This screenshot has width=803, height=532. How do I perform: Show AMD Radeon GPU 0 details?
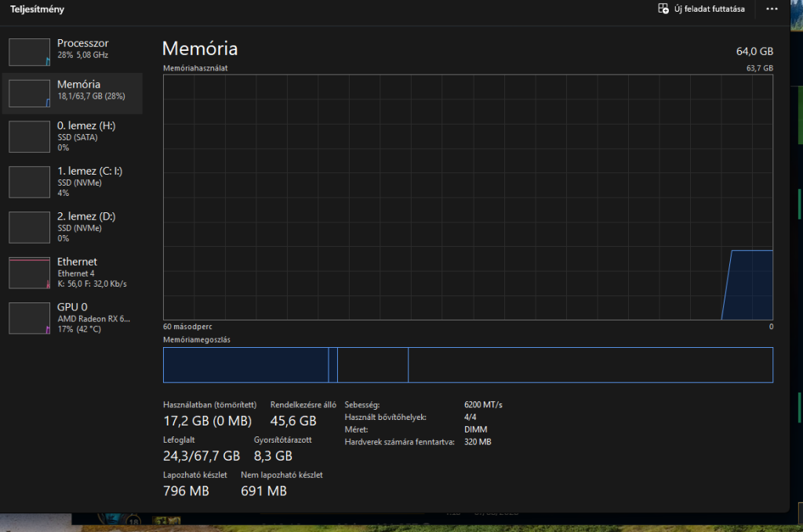[93, 319]
